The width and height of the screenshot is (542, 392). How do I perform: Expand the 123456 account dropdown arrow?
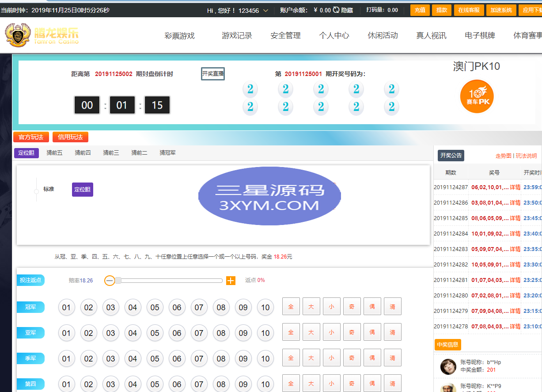coord(265,11)
